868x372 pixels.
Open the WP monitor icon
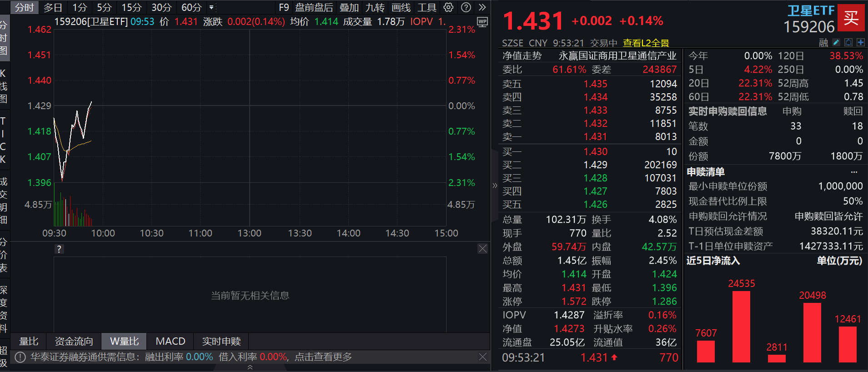(x=482, y=22)
